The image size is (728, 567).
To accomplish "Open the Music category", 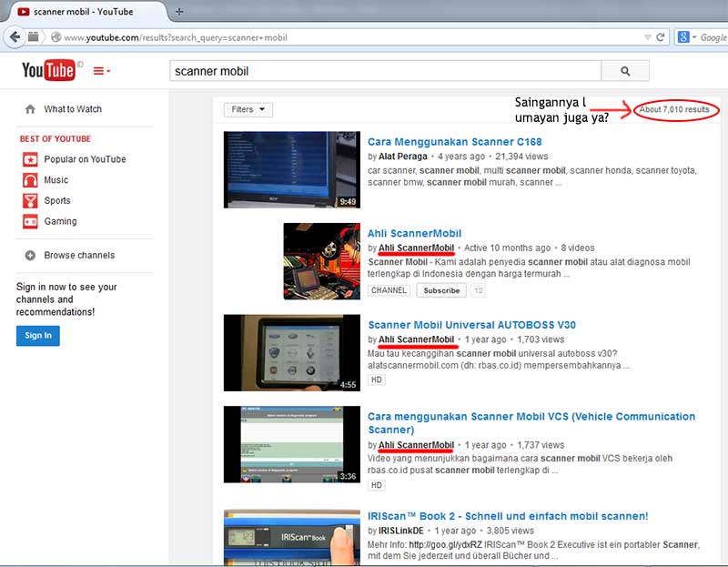I will (x=56, y=180).
